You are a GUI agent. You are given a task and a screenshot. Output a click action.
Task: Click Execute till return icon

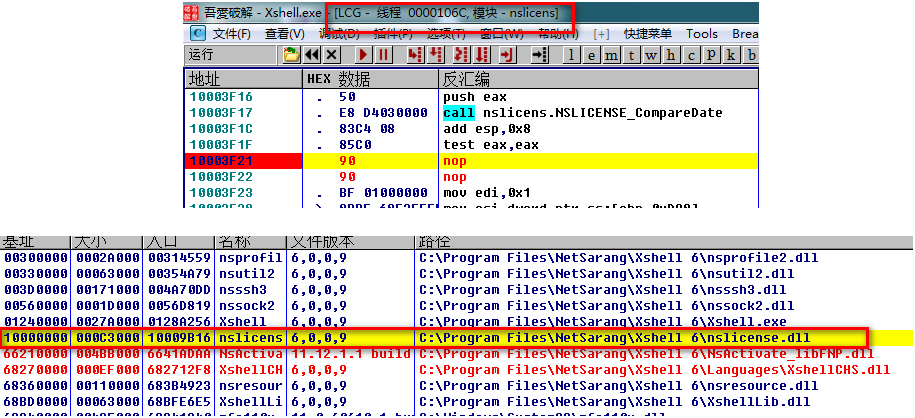508,55
